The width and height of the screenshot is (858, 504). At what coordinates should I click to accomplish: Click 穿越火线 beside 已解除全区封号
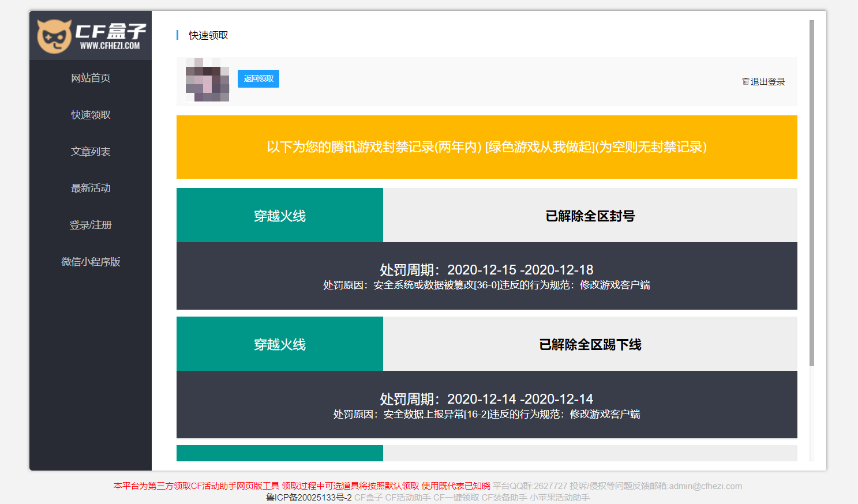click(280, 216)
